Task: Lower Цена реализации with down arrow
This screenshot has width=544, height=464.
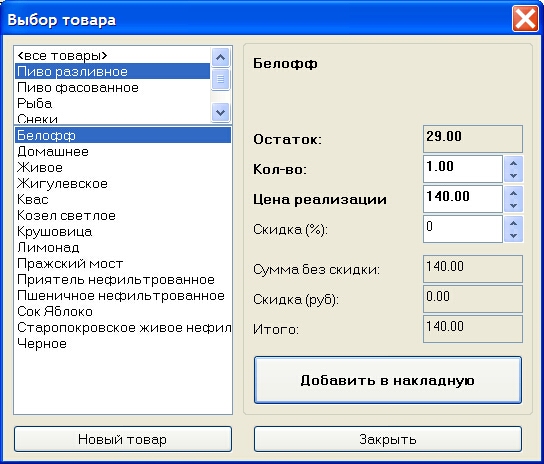Action: (x=513, y=205)
